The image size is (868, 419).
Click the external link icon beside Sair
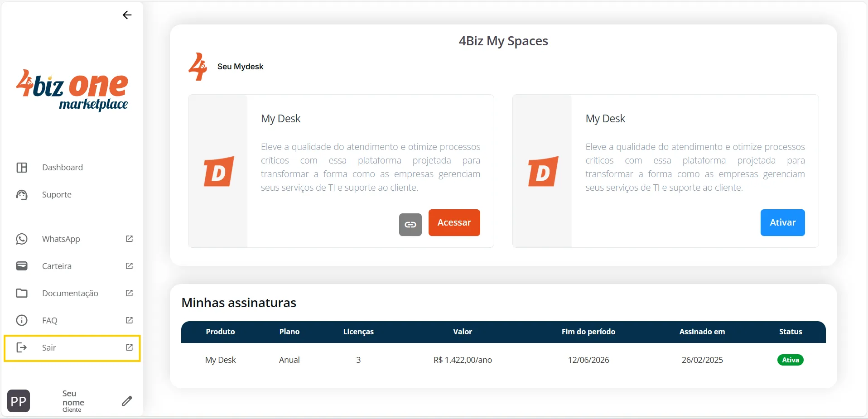click(x=129, y=347)
